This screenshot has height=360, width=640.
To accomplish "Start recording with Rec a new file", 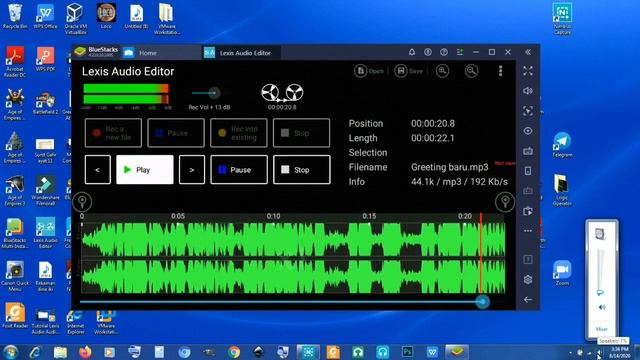I will coord(113,133).
